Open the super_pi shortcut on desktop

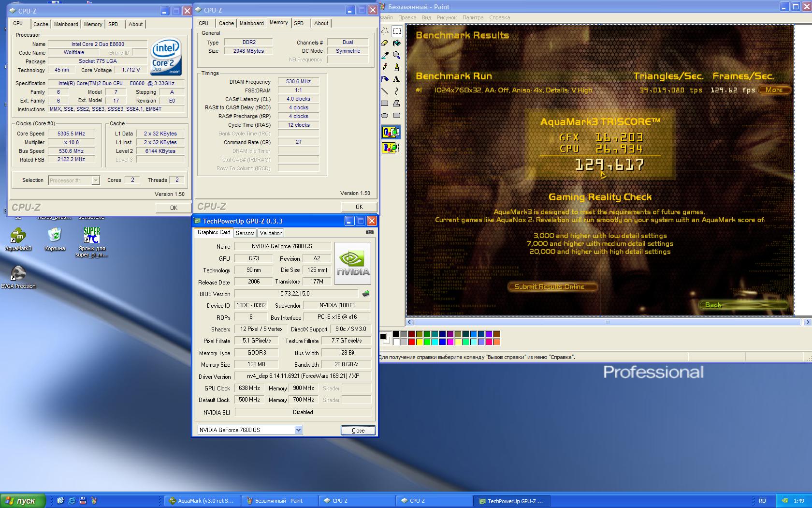pos(91,242)
